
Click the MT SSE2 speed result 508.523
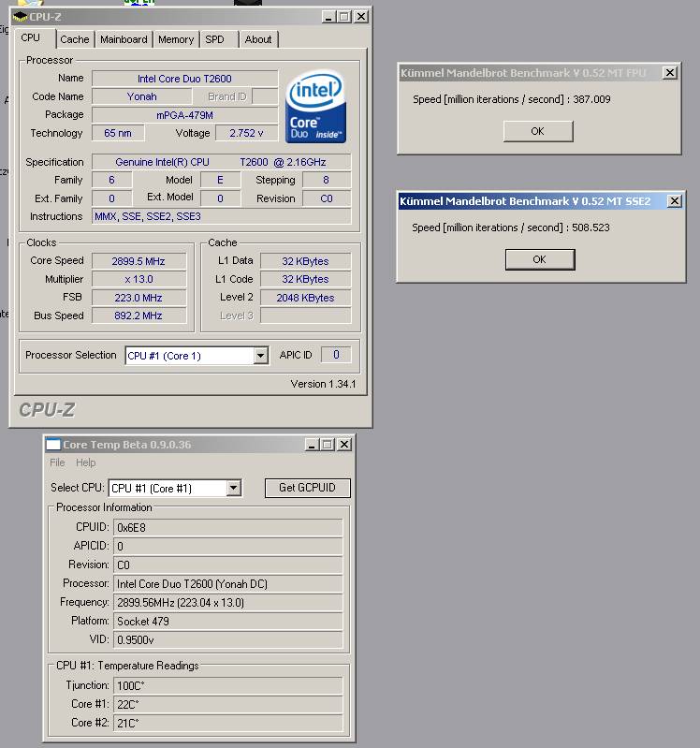pos(591,227)
